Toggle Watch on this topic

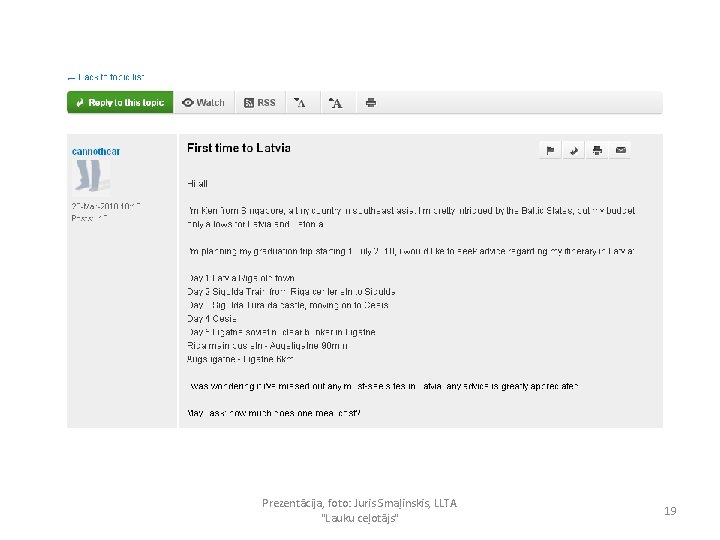point(204,102)
